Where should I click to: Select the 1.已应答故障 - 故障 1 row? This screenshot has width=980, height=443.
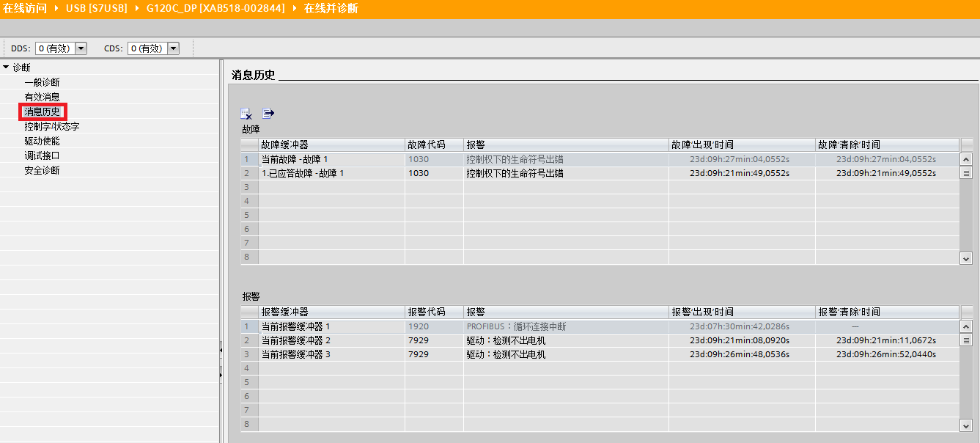pyautogui.click(x=600, y=173)
